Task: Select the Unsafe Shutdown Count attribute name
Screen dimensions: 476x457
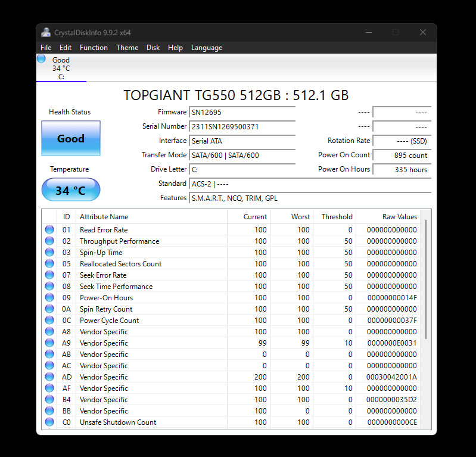Action: (x=118, y=422)
